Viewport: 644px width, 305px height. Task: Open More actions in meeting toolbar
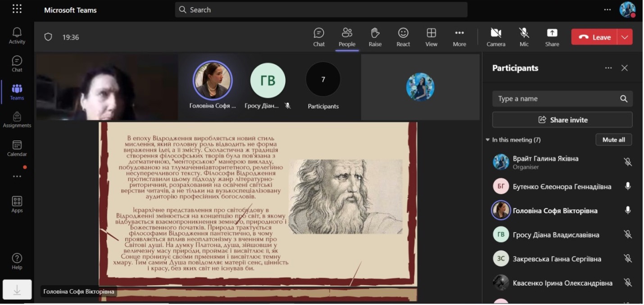pos(459,37)
